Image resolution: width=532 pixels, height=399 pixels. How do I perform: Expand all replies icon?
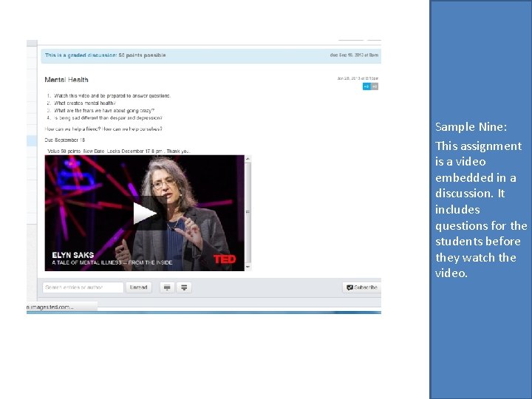pos(184,287)
